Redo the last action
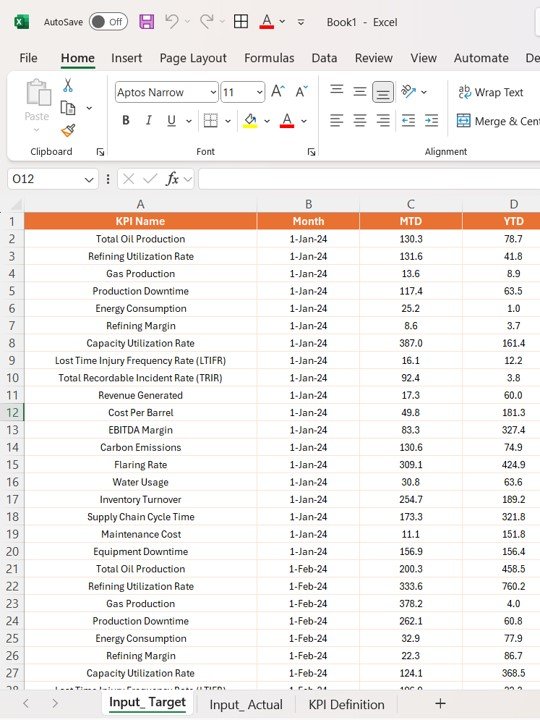The width and height of the screenshot is (540, 720). pyautogui.click(x=207, y=21)
